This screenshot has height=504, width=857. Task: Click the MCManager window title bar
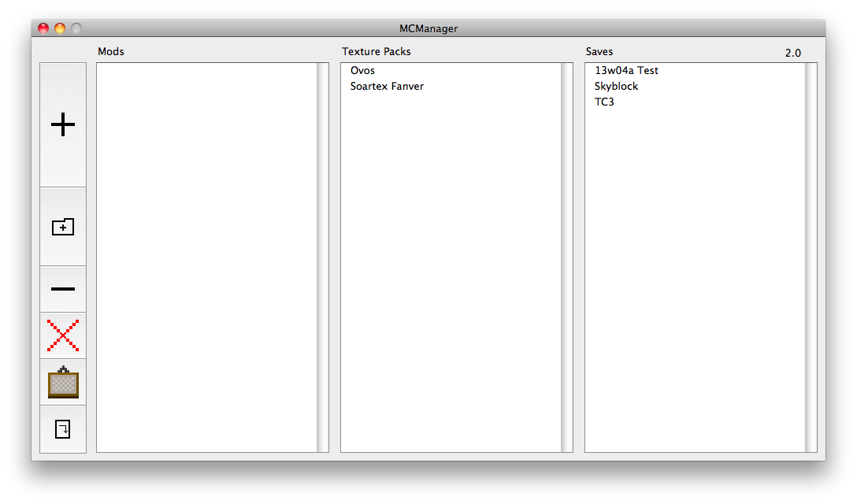point(428,28)
